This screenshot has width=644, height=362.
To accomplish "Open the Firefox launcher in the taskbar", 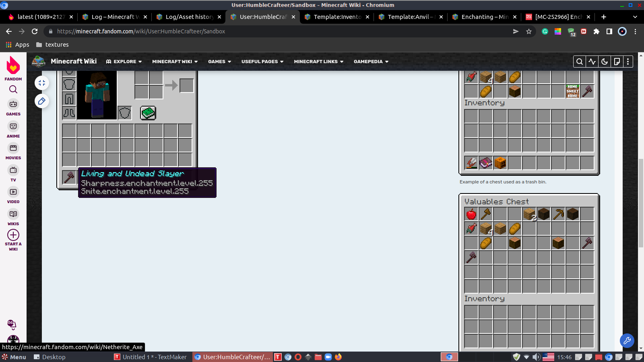I will click(338, 357).
